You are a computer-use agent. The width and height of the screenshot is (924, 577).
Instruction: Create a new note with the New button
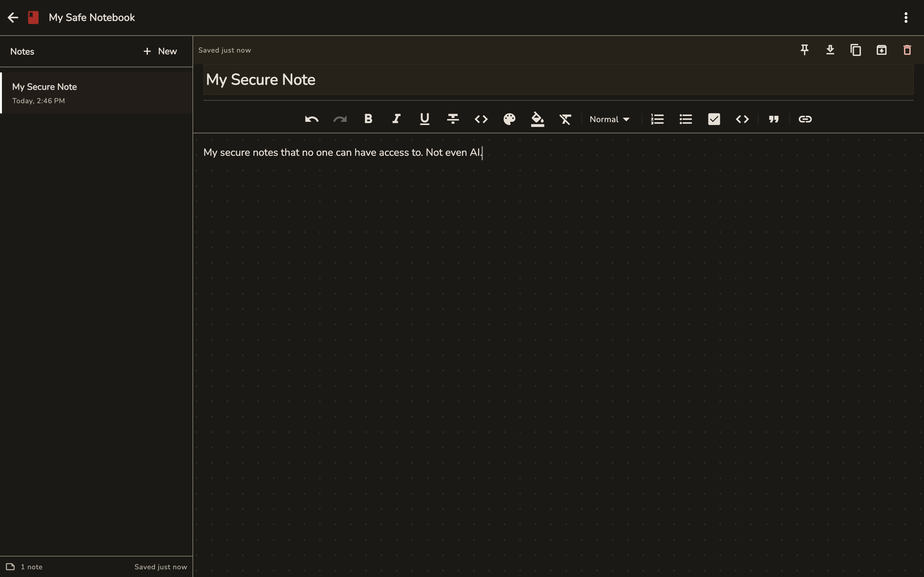160,51
